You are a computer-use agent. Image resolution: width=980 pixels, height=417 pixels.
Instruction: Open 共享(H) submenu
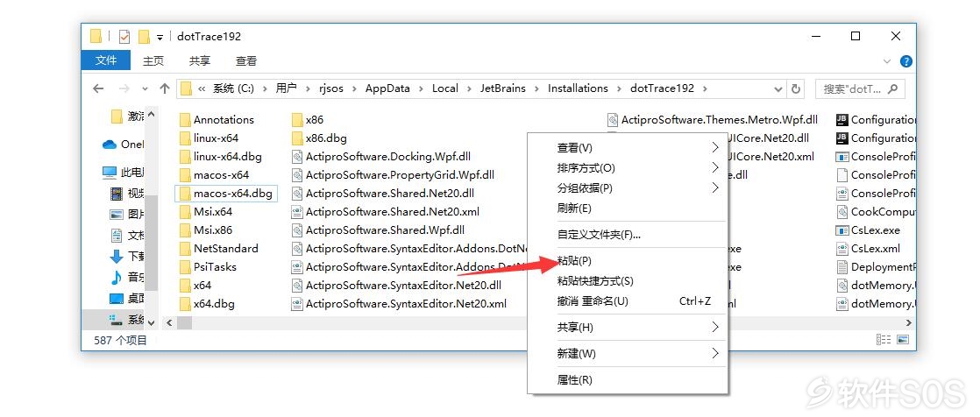click(628, 327)
